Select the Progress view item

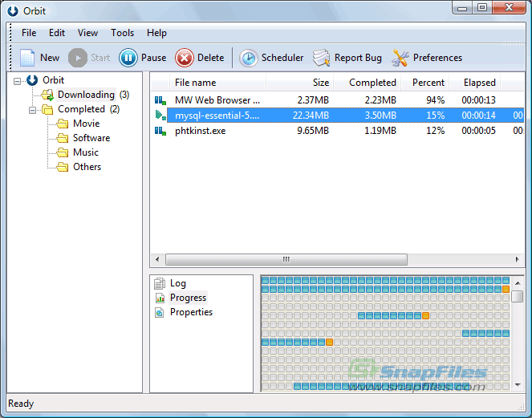coord(188,298)
